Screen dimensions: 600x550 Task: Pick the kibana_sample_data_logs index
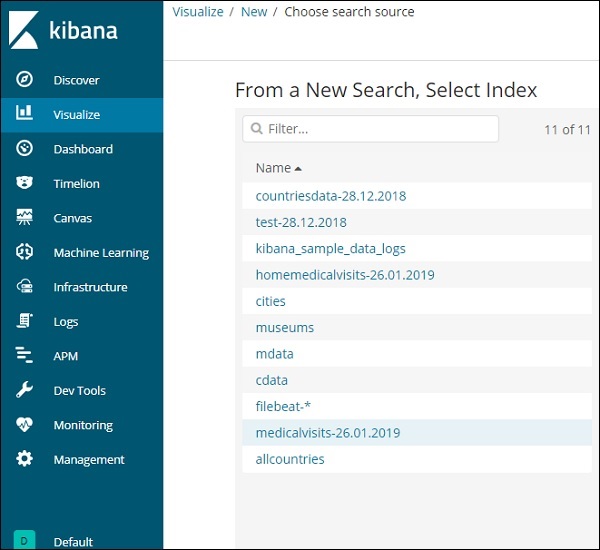tap(330, 248)
